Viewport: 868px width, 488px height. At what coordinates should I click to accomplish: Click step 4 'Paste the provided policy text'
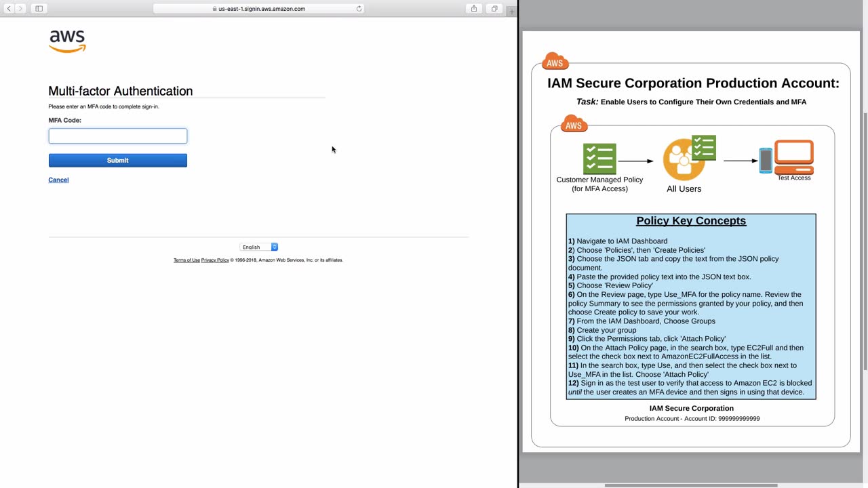click(660, 277)
